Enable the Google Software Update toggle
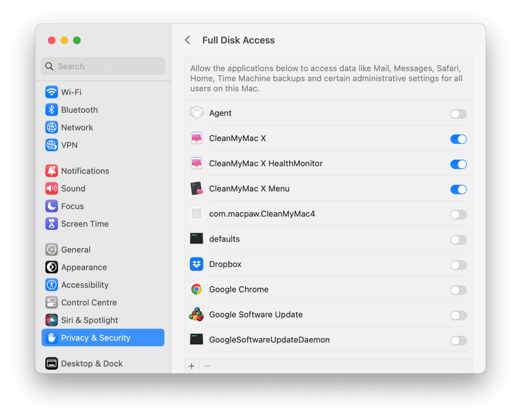The image size is (521, 420). [458, 316]
